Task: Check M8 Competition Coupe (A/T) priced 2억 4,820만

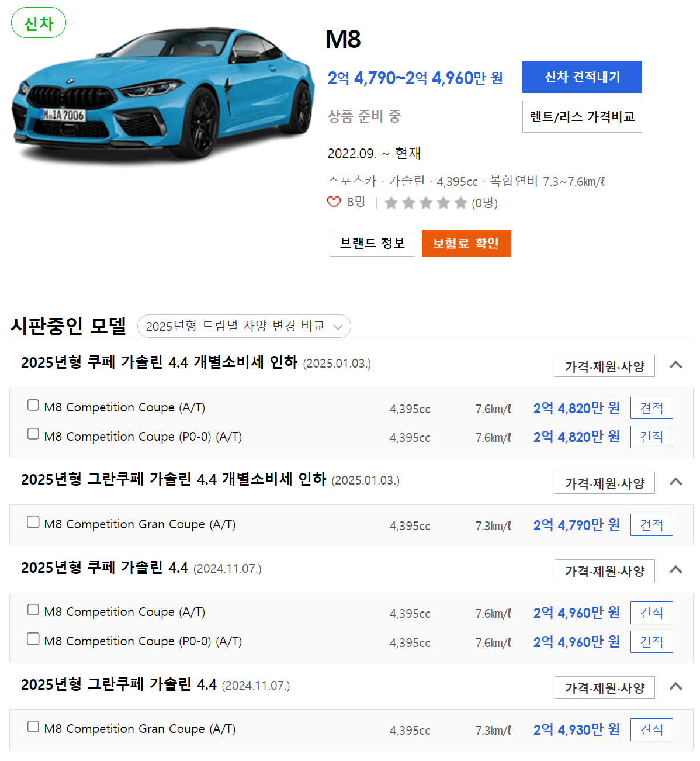Action: point(33,405)
